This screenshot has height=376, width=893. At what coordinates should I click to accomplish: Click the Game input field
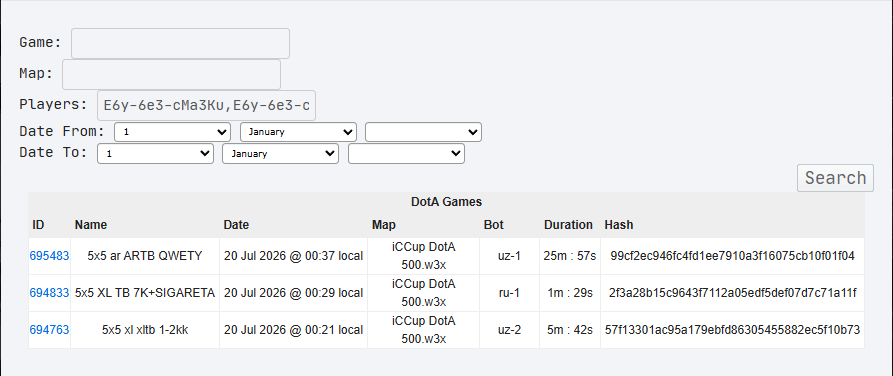pos(180,43)
